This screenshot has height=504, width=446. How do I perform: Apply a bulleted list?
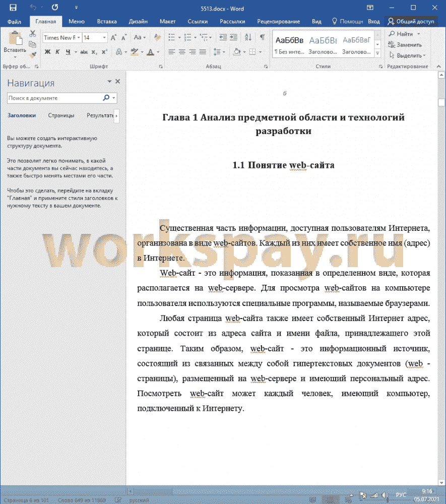[172, 38]
